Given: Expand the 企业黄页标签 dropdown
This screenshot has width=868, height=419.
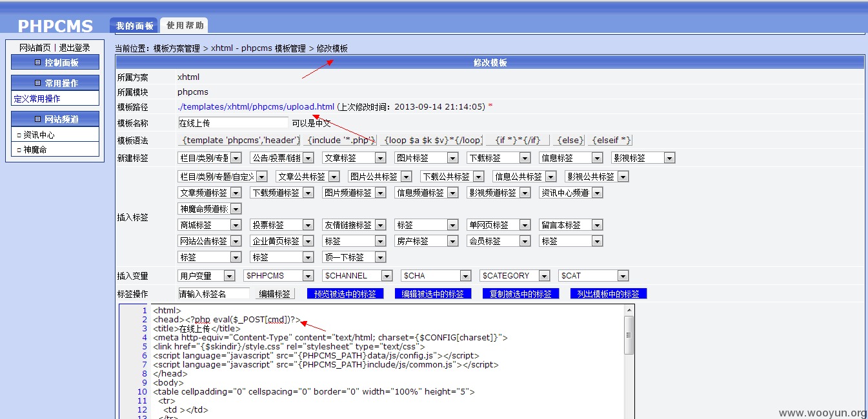Looking at the screenshot, I should click(282, 241).
